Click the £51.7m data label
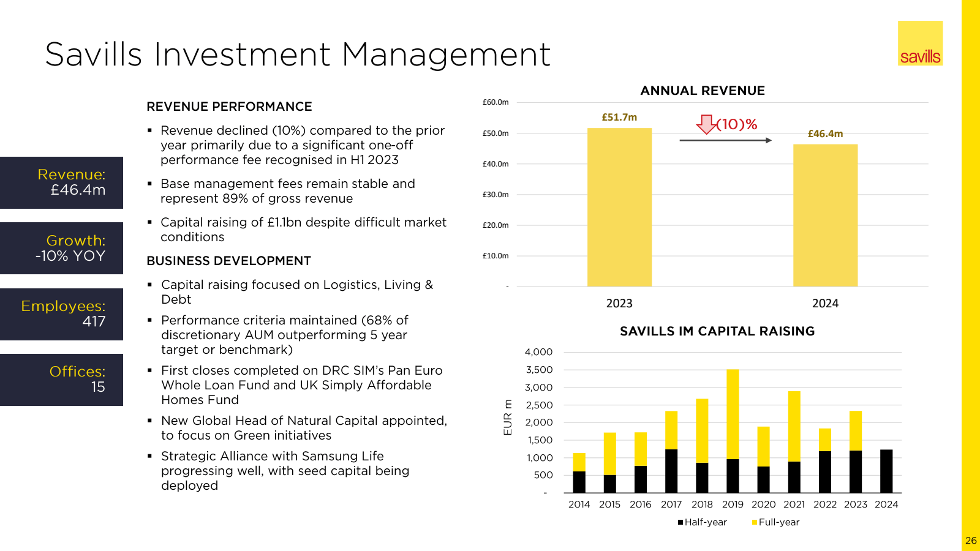 click(x=619, y=117)
